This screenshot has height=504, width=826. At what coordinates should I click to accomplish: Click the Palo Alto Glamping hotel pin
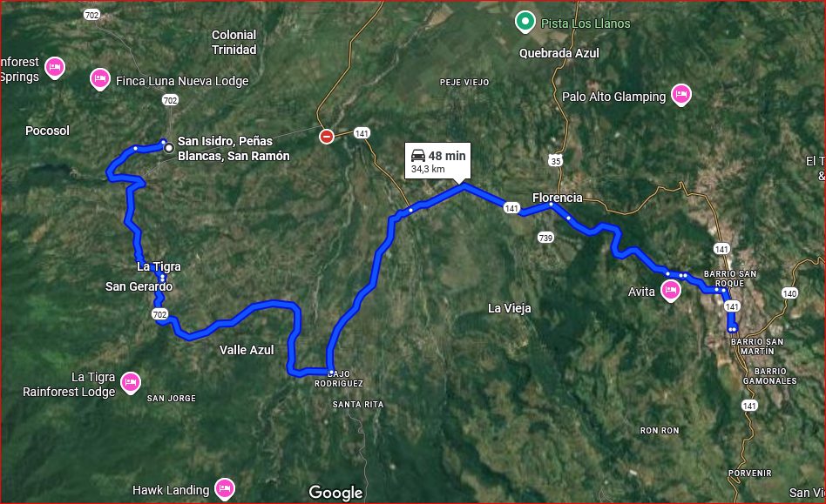point(681,95)
